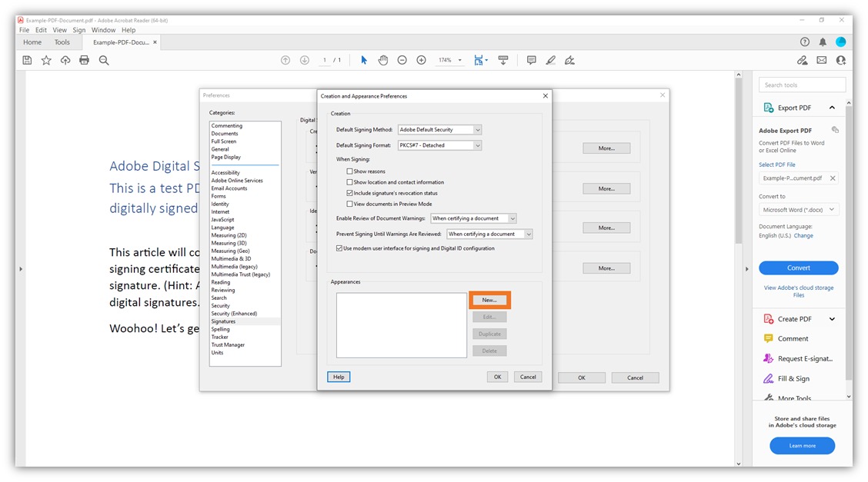
Task: Collapse the Export PDF section
Action: (x=832, y=108)
